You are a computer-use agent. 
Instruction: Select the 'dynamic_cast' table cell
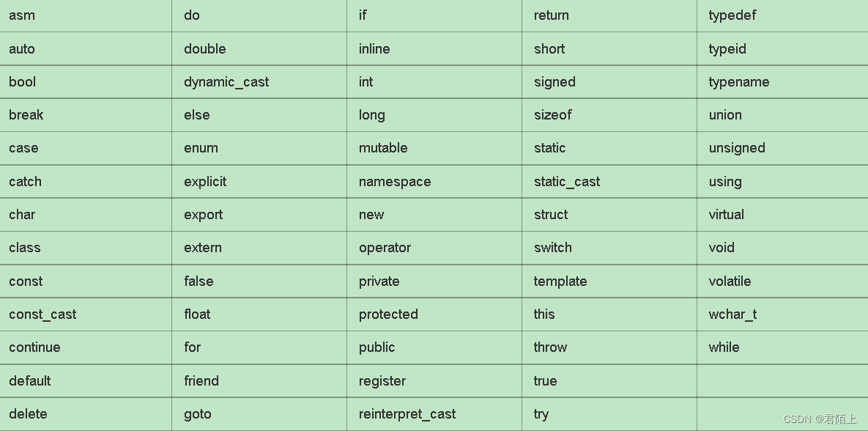pos(259,82)
